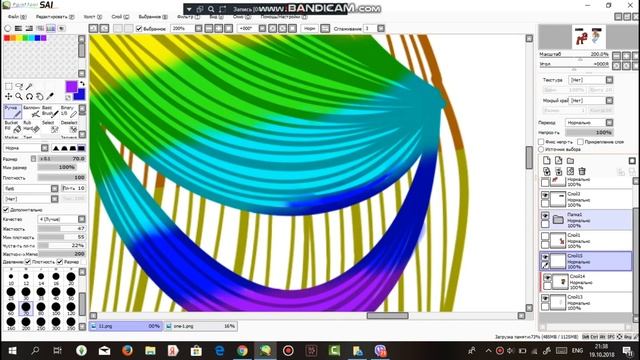Select the zoom magnifier tool
This screenshot has width=640, height=360.
click(x=19, y=97)
